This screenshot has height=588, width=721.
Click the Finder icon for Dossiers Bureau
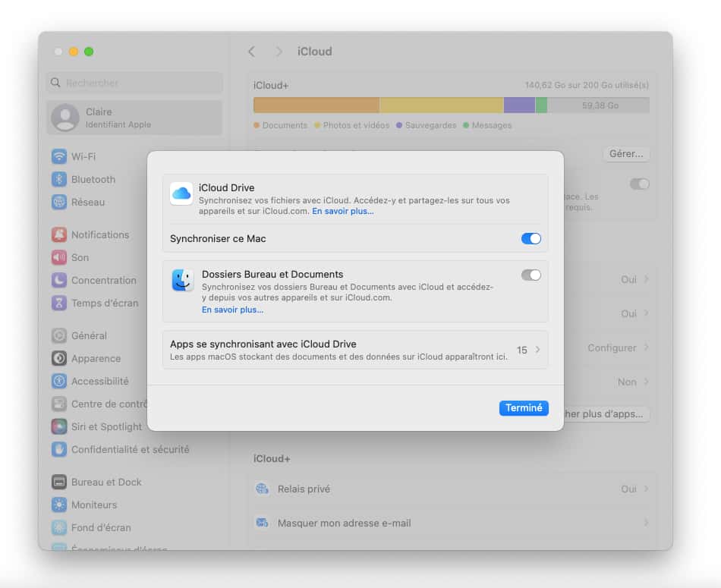[182, 280]
